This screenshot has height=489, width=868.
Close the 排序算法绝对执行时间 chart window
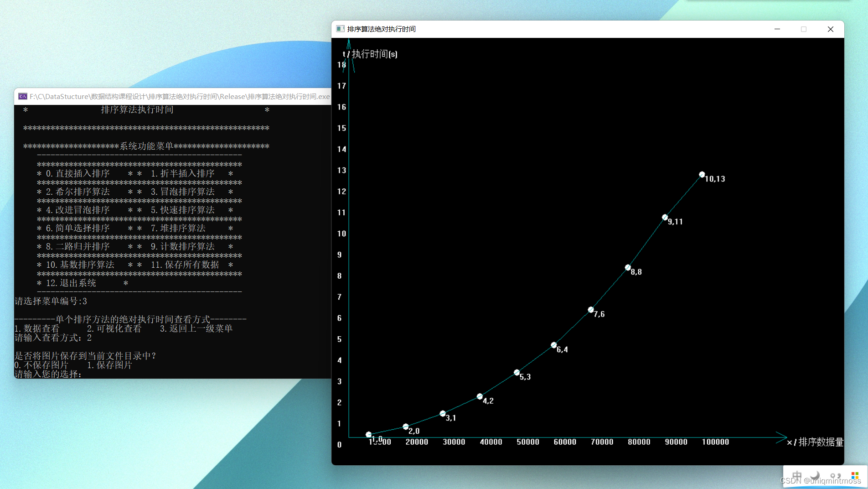click(831, 29)
